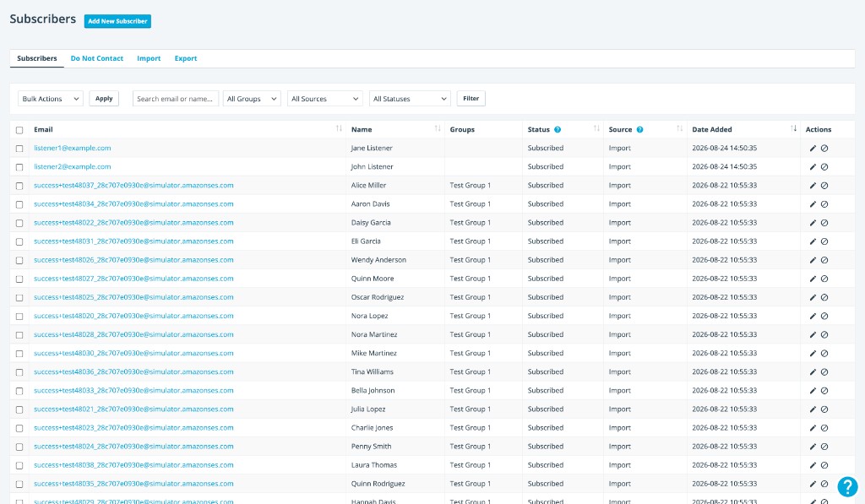Expand the All Groups filter dropdown

pyautogui.click(x=252, y=99)
